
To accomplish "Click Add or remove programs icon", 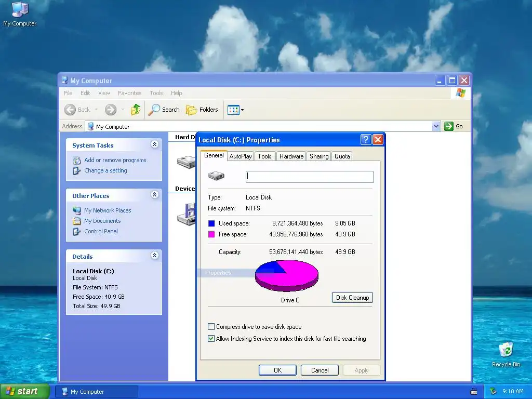I will pos(77,160).
